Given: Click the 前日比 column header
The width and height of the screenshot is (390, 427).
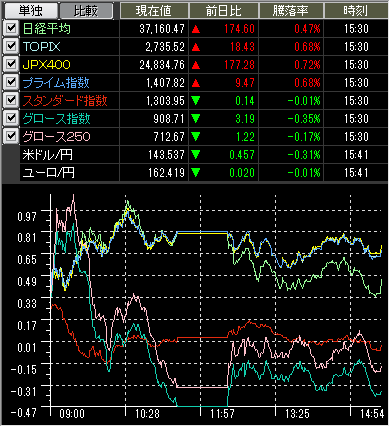Looking at the screenshot, I should (x=224, y=11).
